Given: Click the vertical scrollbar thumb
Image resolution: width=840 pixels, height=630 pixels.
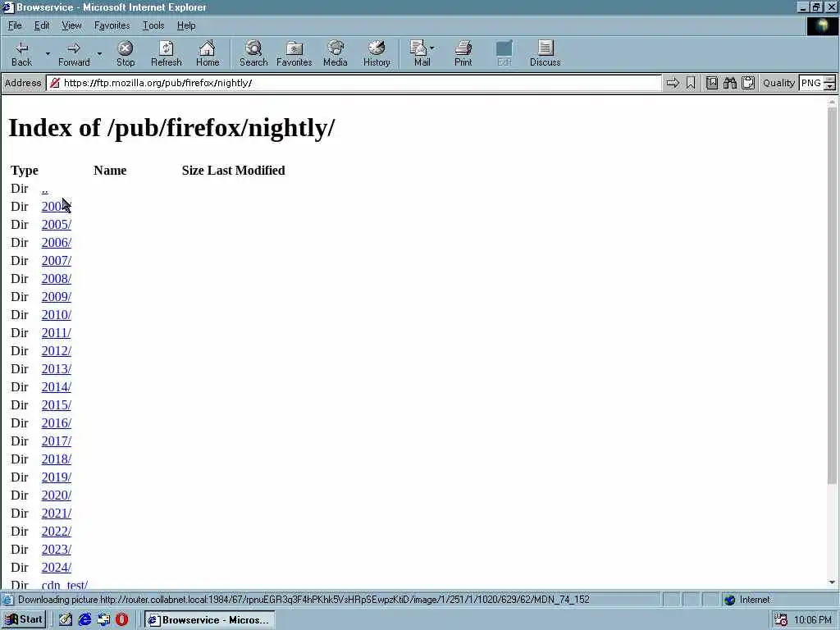Looking at the screenshot, I should 832,294.
